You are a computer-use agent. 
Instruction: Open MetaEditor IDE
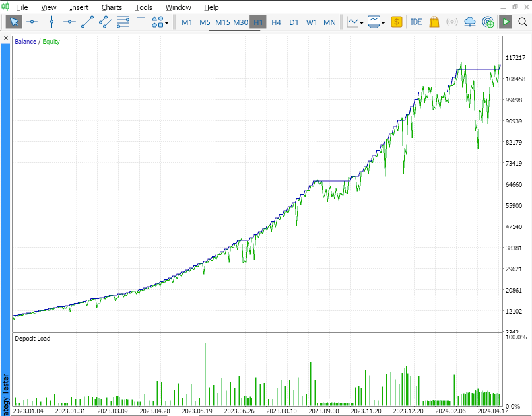tap(416, 22)
